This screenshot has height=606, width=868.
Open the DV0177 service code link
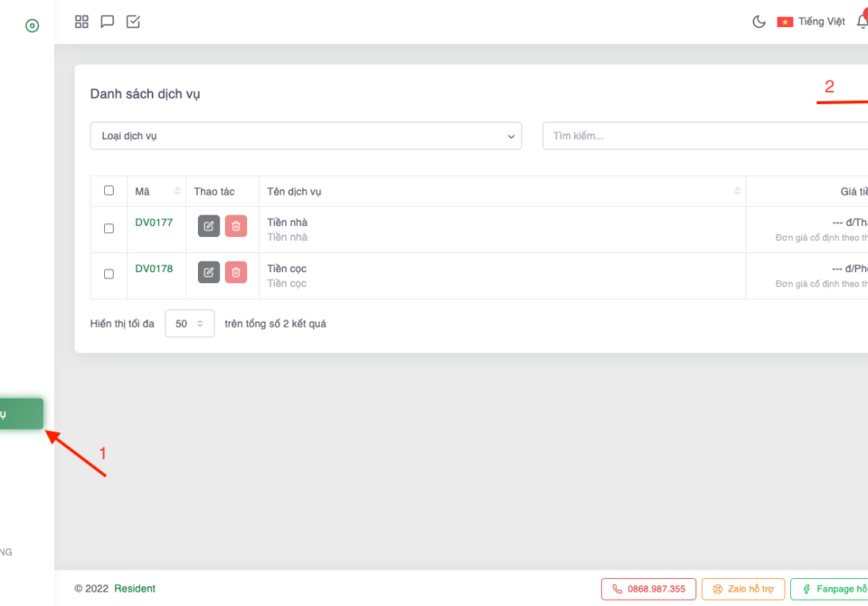point(154,223)
